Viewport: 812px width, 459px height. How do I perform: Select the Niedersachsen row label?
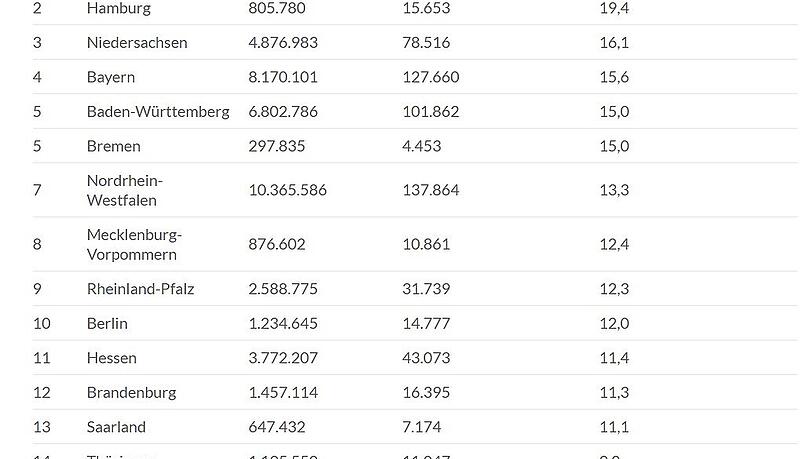click(x=137, y=42)
